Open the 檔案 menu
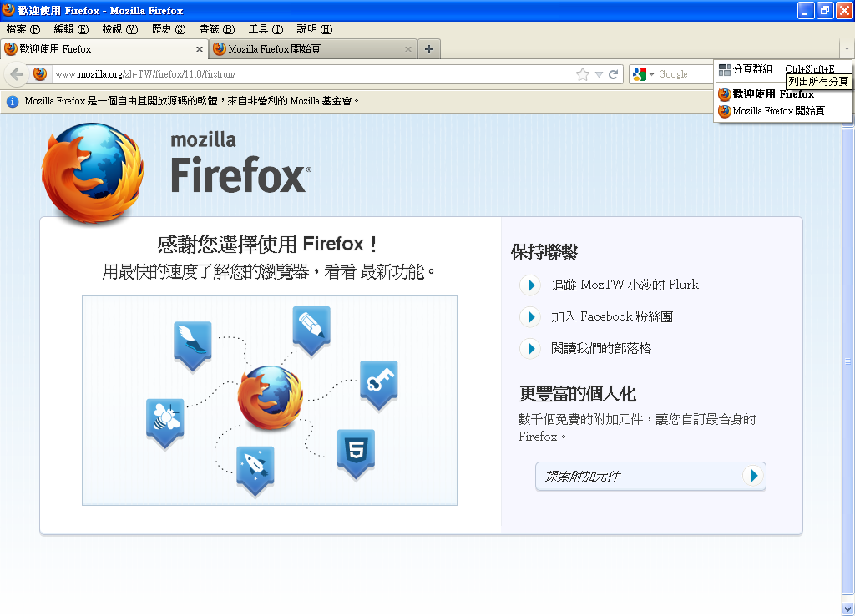The width and height of the screenshot is (855, 616). tap(23, 29)
